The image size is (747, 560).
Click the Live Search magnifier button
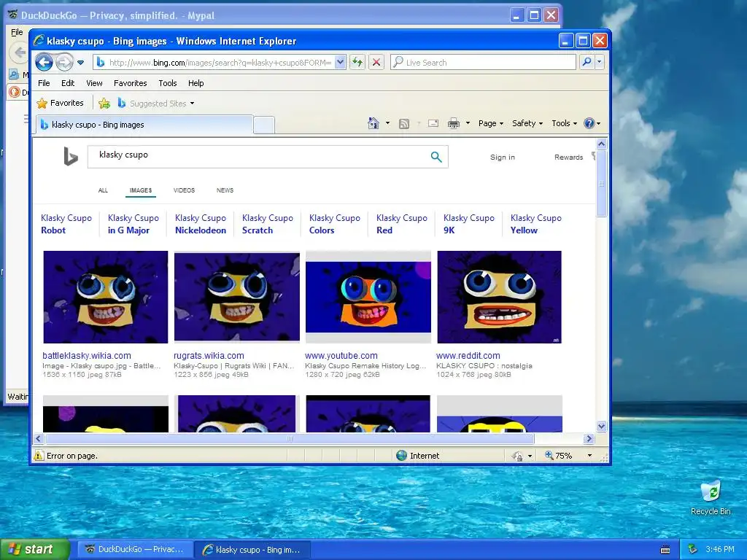587,62
